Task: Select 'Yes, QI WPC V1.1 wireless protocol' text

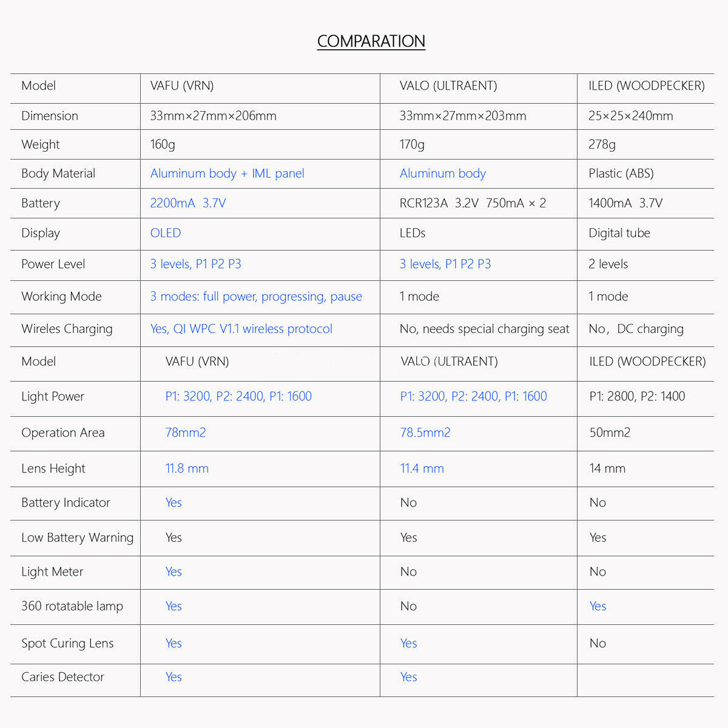Action: pos(241,329)
